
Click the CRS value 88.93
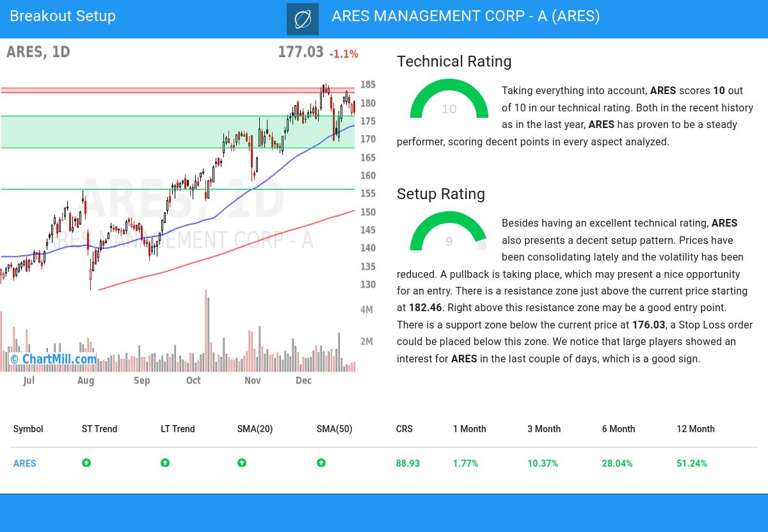(408, 463)
